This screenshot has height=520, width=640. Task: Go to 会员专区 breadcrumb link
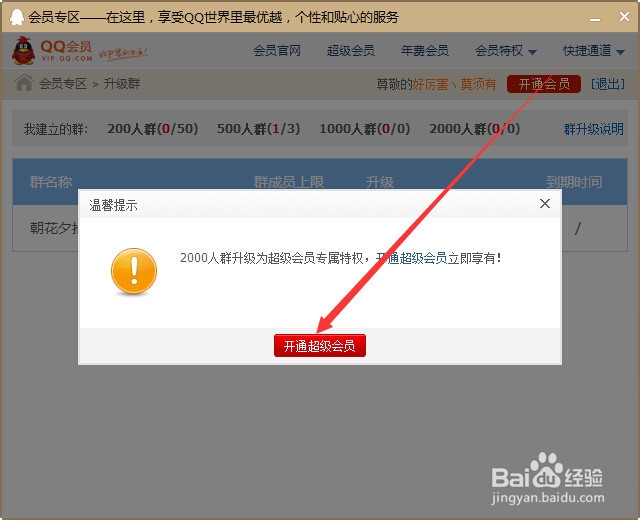pyautogui.click(x=63, y=84)
